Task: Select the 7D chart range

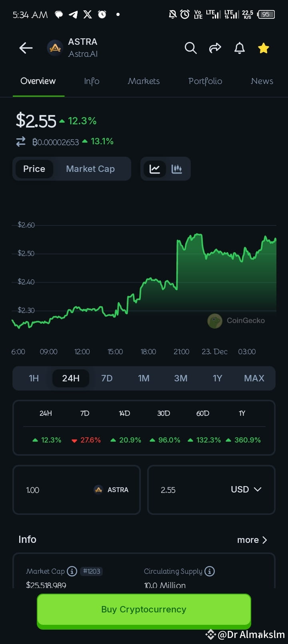Action: coord(107,378)
